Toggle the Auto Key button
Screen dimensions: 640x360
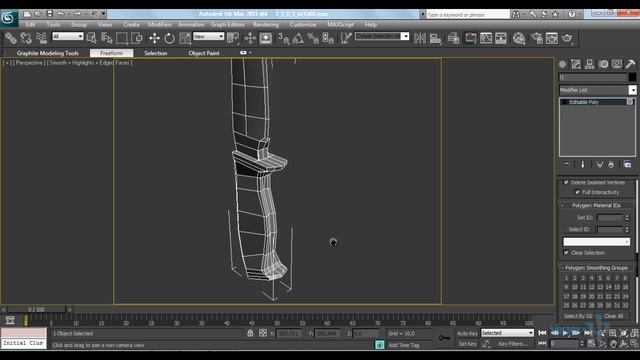467,333
